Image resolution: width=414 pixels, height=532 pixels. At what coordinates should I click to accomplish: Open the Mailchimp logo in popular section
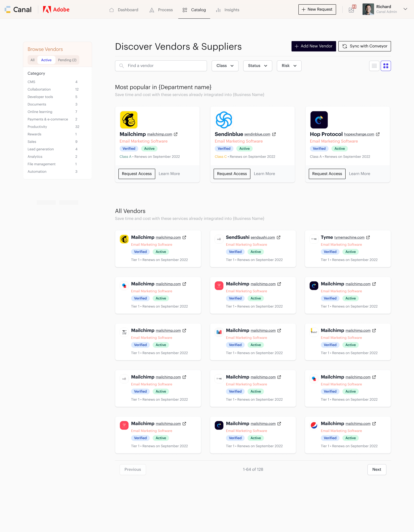point(129,120)
